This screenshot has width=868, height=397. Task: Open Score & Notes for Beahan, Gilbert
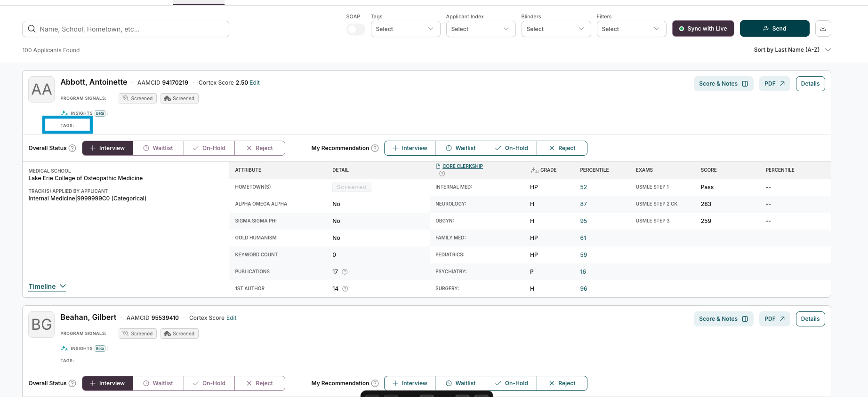(x=723, y=319)
